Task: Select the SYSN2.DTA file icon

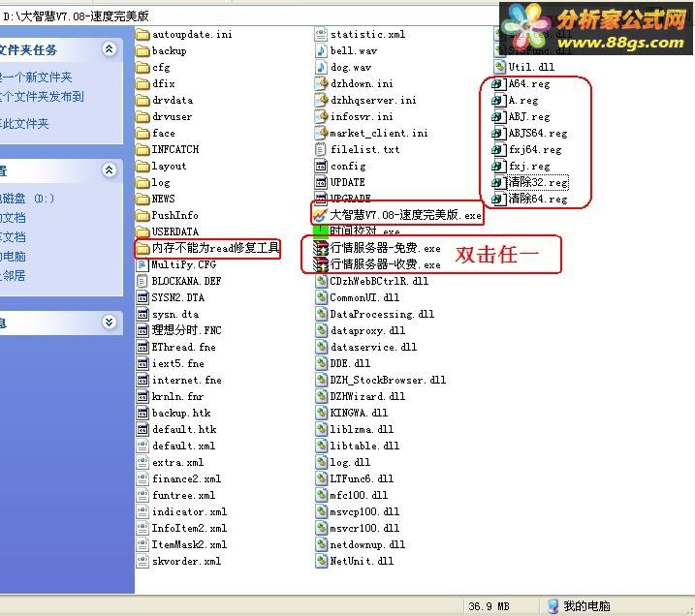Action: [142, 297]
